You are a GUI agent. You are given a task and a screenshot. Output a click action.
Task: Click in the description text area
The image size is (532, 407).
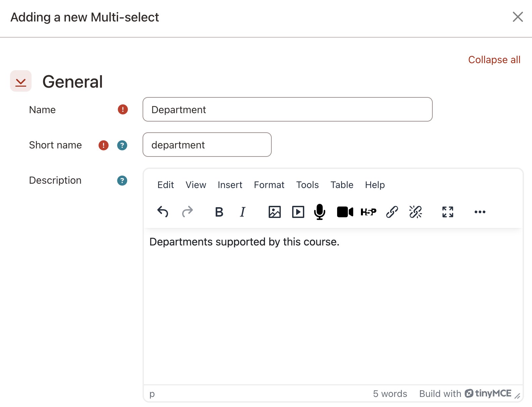pyautogui.click(x=333, y=306)
